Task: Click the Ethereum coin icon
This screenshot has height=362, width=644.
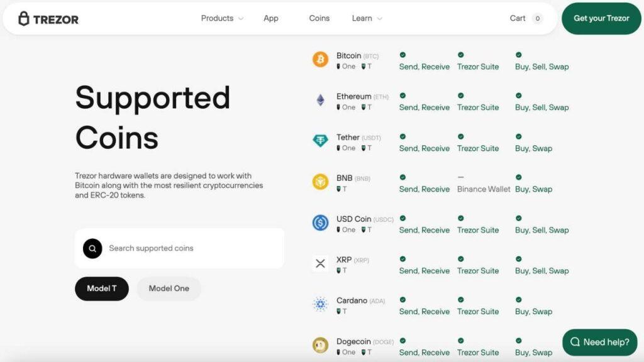Action: click(x=320, y=100)
